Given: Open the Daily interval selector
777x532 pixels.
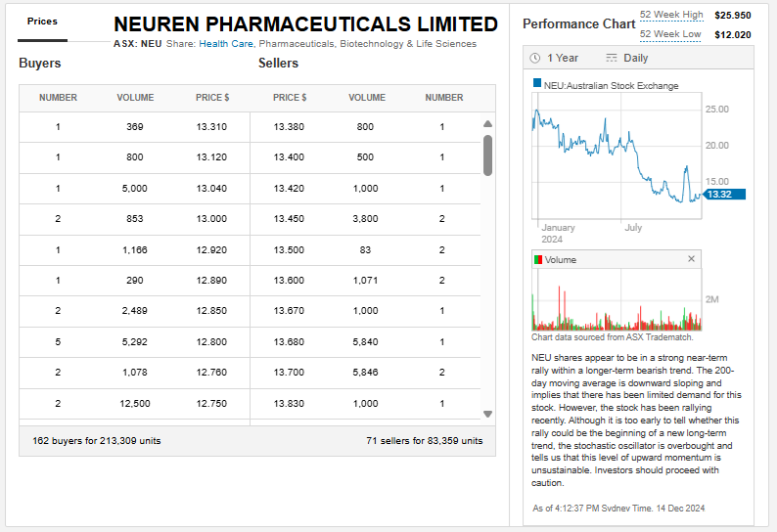Looking at the screenshot, I should click(x=635, y=59).
